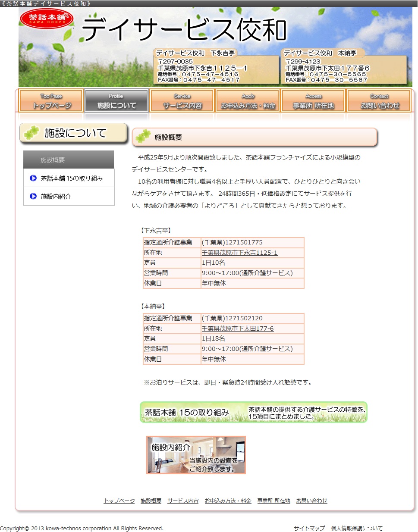This screenshot has height=532, width=418.
Task: Click the clover icon in 施設概要 heading
Action: (143, 137)
